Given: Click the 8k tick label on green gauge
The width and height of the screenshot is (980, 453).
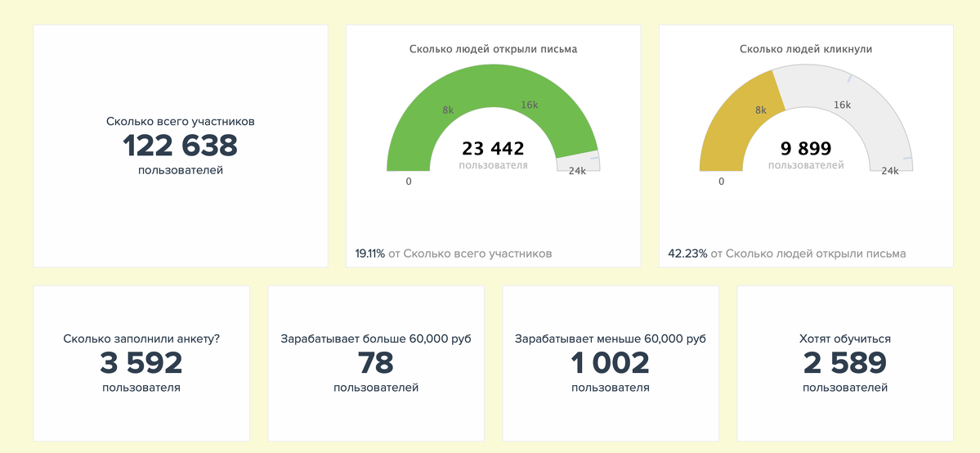Looking at the screenshot, I should pyautogui.click(x=448, y=110).
